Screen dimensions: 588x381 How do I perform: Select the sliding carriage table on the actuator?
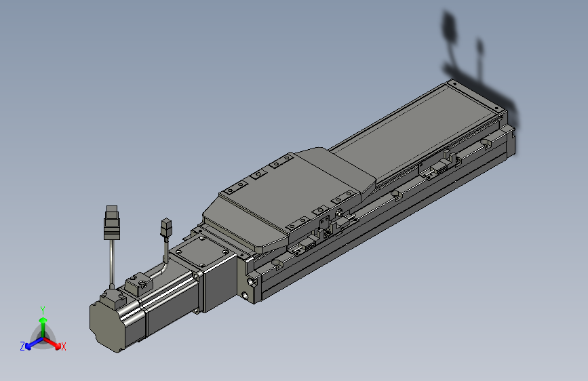tap(289, 201)
